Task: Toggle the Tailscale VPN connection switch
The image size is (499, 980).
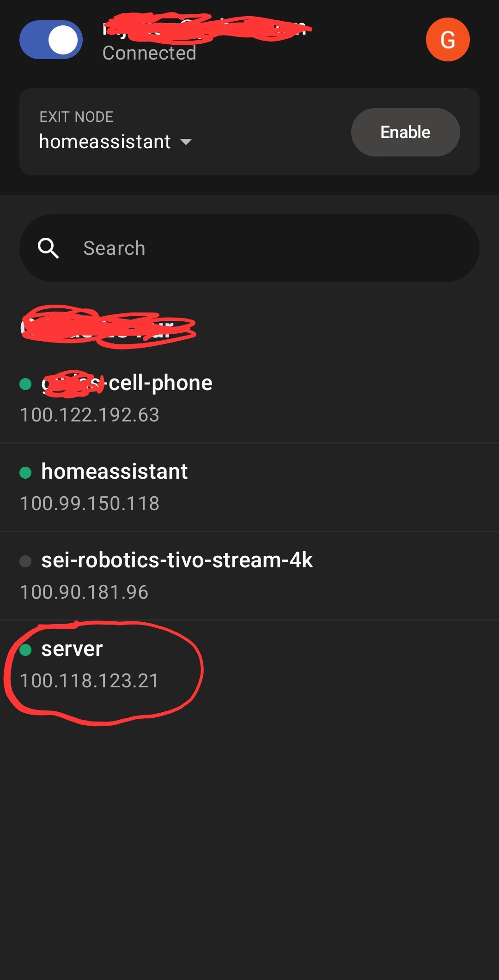Action: click(x=51, y=40)
